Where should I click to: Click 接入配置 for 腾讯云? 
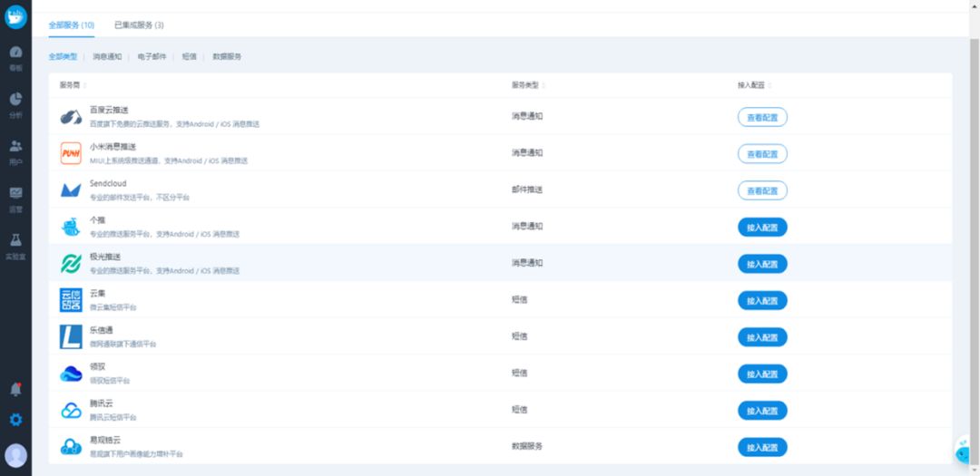pyautogui.click(x=762, y=411)
